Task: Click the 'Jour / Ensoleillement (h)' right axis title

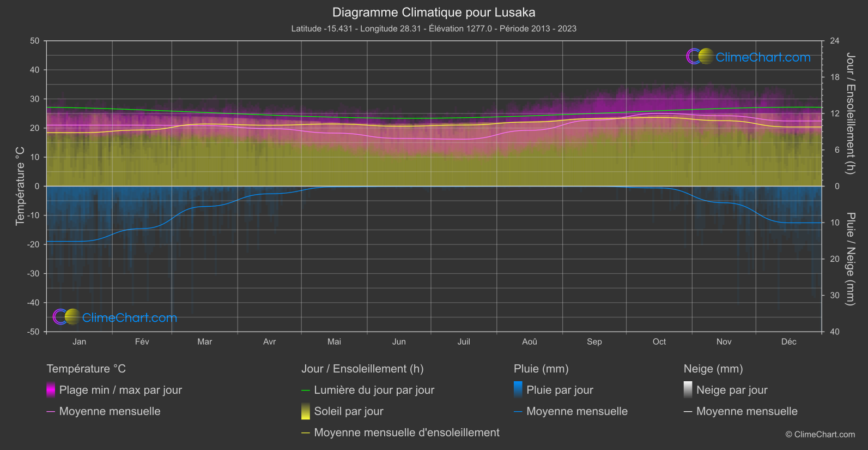Action: click(851, 113)
